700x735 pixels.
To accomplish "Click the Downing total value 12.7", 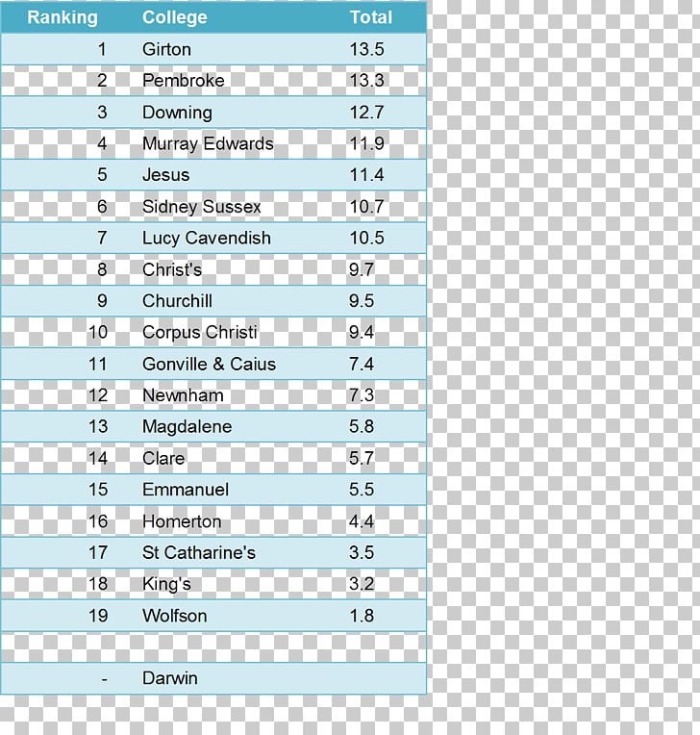I will click(366, 113).
